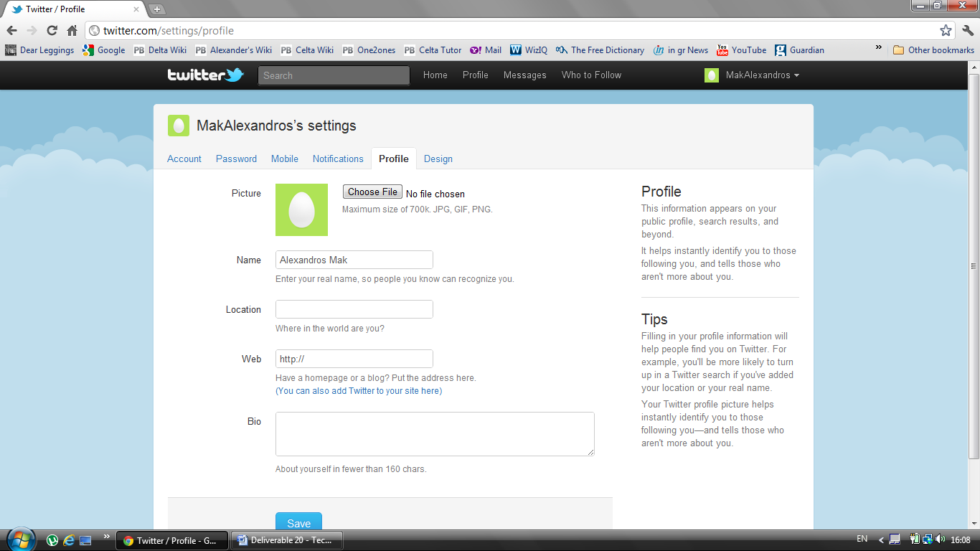Bookmark this page with the star icon

(x=946, y=30)
